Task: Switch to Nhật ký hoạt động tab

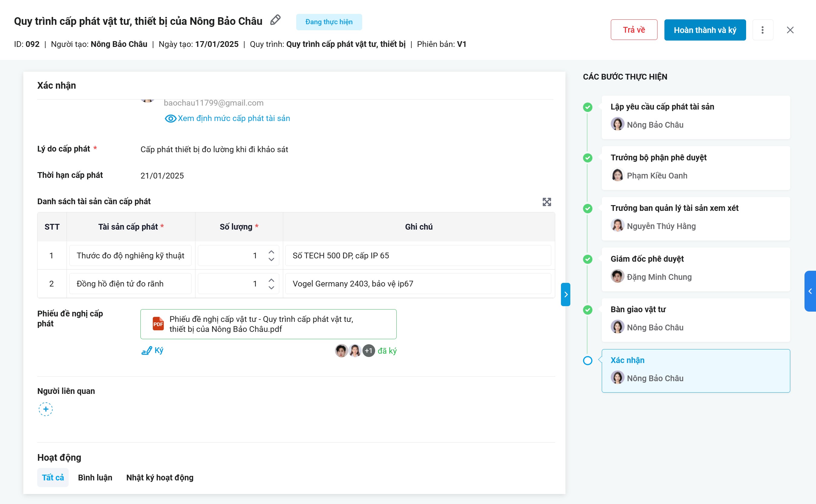Action: point(160,477)
